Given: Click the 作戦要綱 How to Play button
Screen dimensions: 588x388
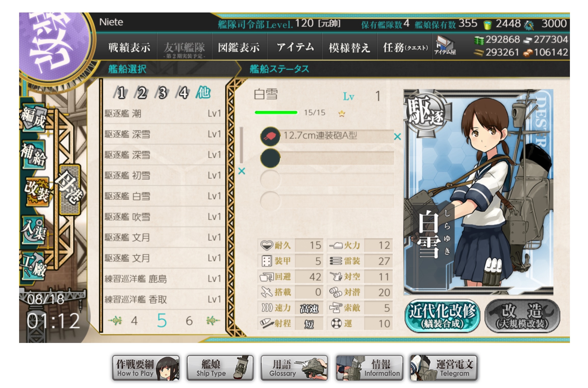Looking at the screenshot, I should point(146,368).
